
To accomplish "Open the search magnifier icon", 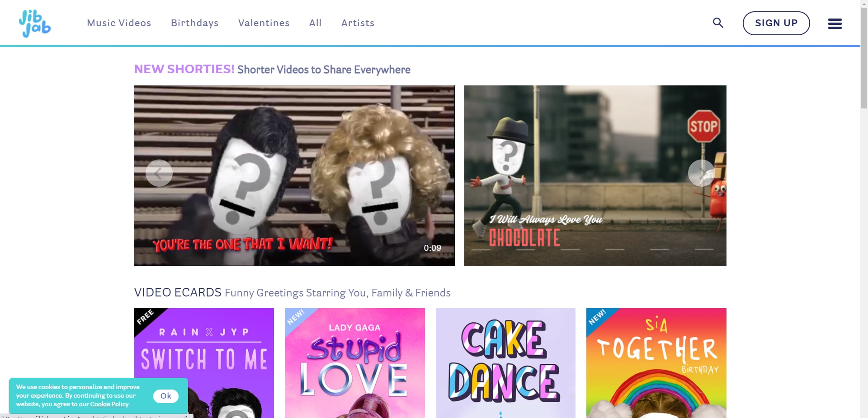I will tap(718, 23).
